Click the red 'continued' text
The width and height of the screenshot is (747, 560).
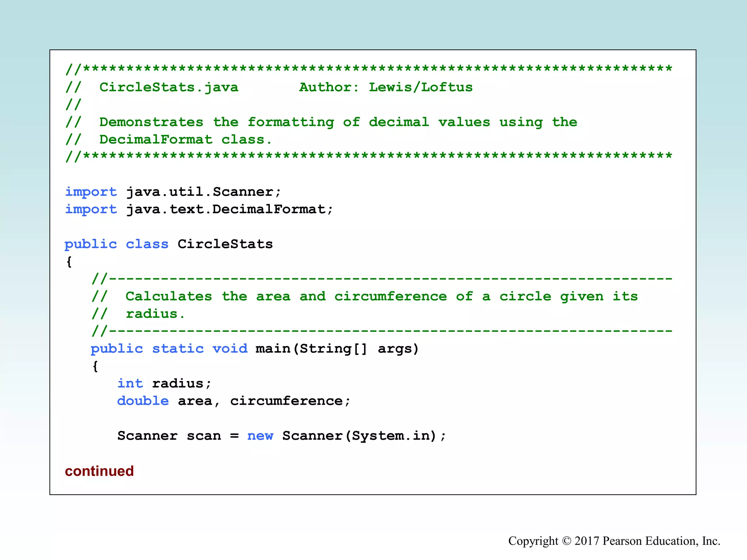pyautogui.click(x=99, y=471)
